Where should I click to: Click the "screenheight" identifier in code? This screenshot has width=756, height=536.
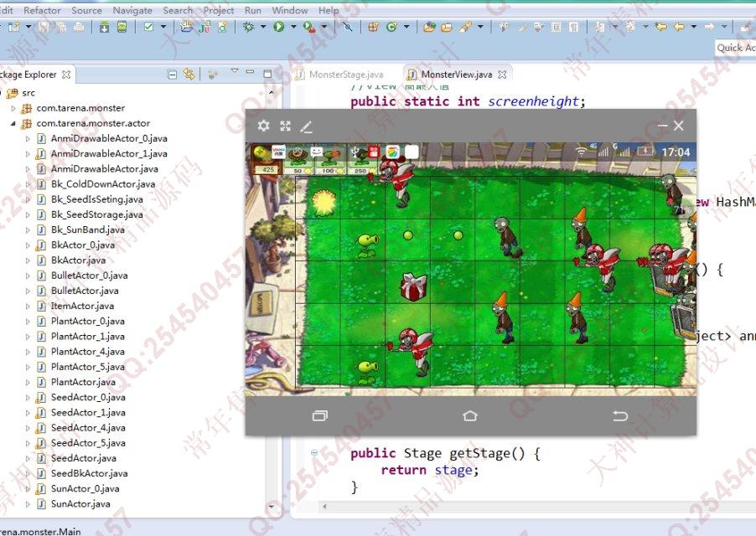click(533, 101)
